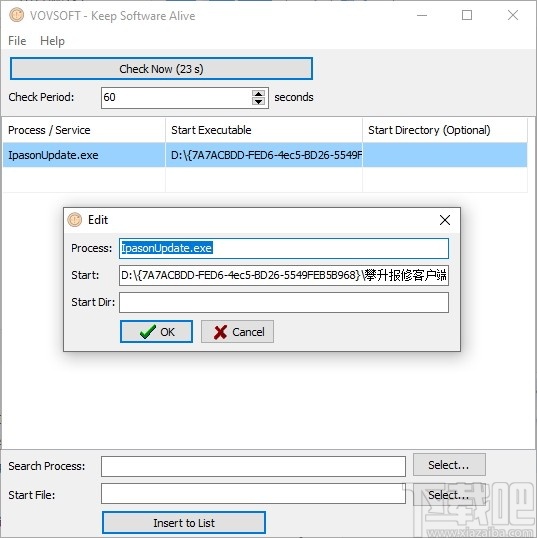Confirm edit with OK button
The width and height of the screenshot is (537, 538).
point(156,331)
